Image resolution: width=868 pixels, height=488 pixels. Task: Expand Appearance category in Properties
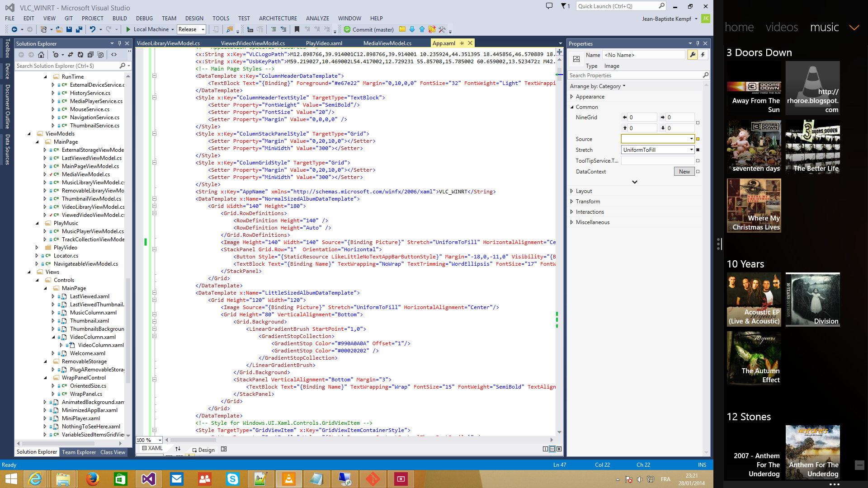coord(572,97)
